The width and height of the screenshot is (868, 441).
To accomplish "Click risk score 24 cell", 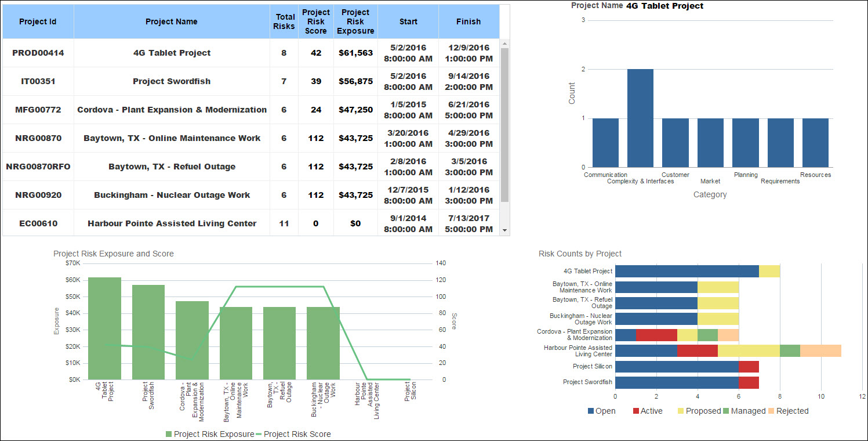I will [316, 110].
